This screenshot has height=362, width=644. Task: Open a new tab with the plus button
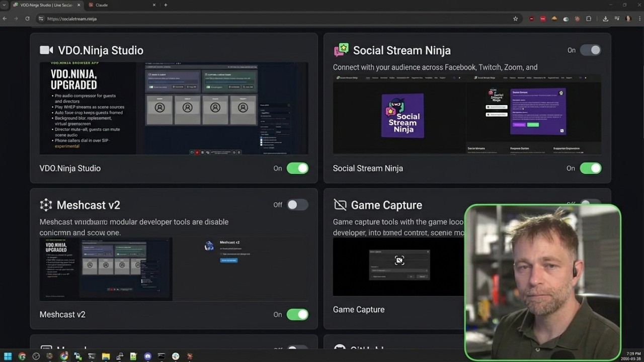pyautogui.click(x=166, y=5)
